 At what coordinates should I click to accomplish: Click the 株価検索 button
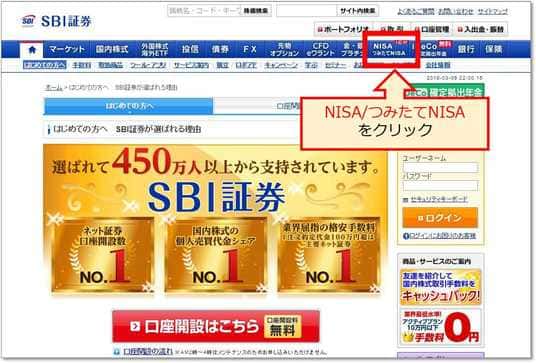(x=256, y=11)
